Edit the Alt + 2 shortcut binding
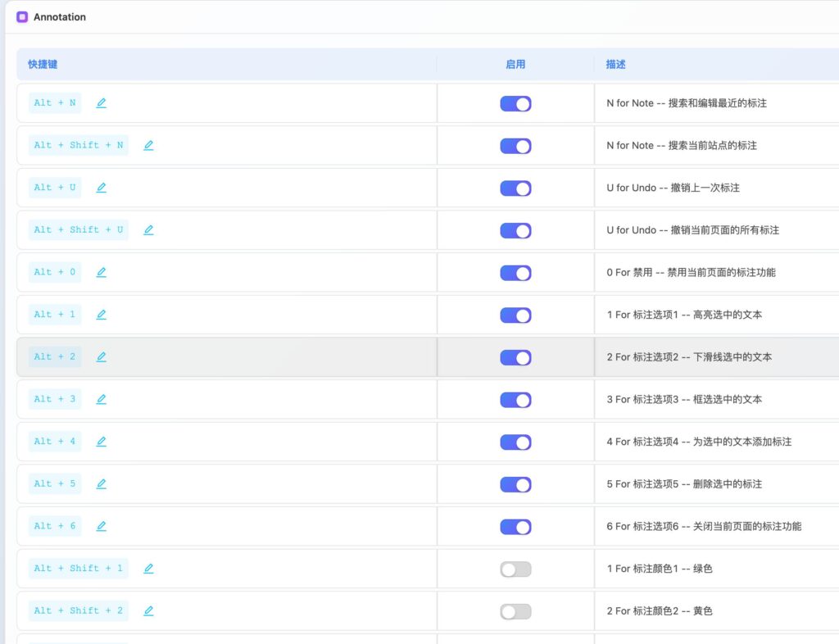 [x=102, y=357]
